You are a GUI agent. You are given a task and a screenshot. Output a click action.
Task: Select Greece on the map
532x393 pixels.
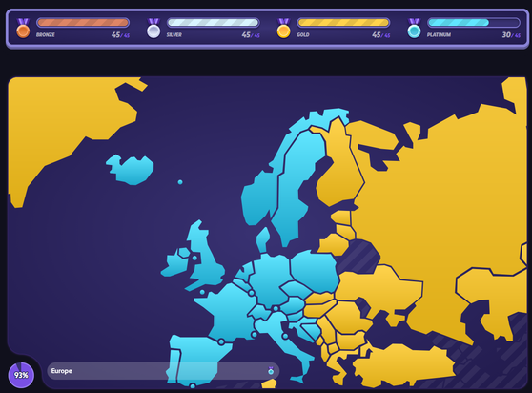338,368
